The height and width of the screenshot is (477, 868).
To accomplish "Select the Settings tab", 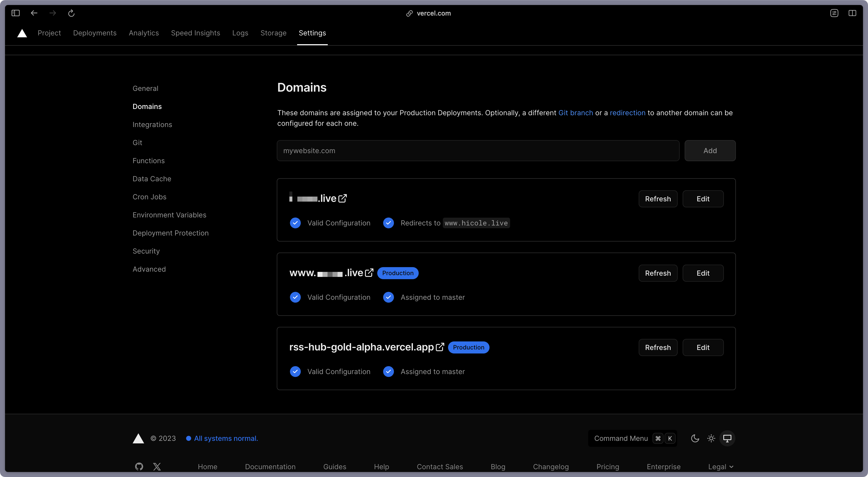I will [312, 33].
